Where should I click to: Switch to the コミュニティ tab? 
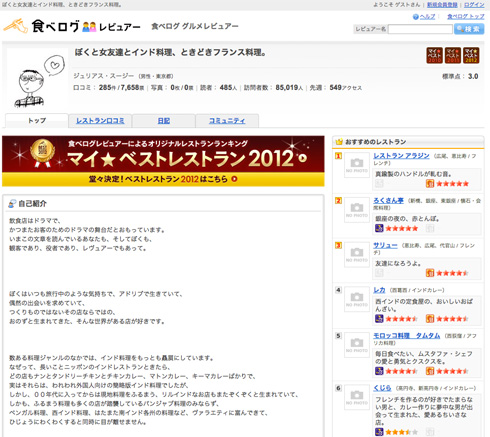pyautogui.click(x=227, y=121)
